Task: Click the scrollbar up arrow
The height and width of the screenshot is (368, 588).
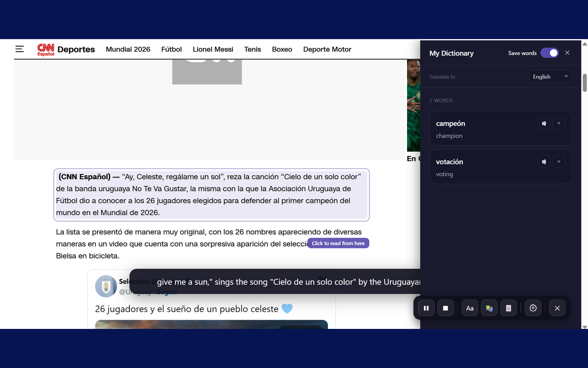Action: (x=585, y=44)
